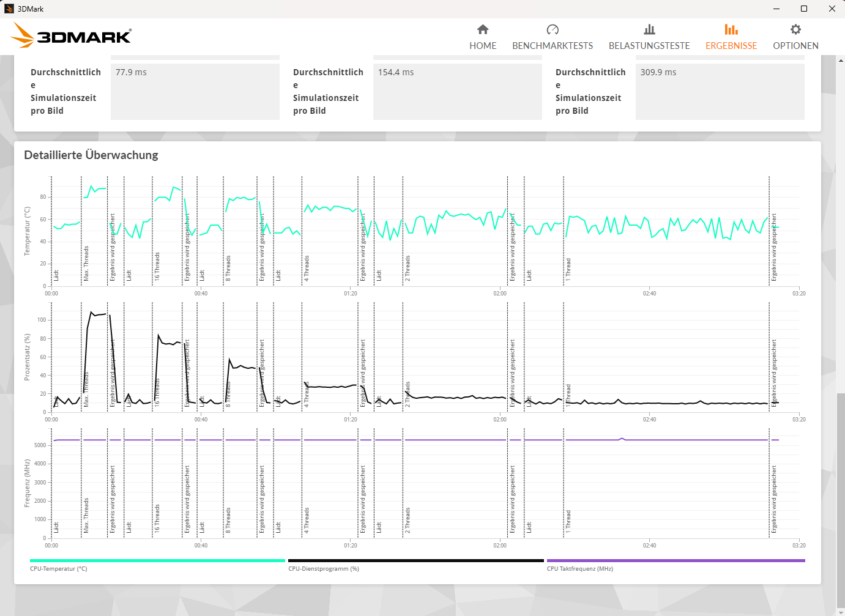This screenshot has width=845, height=616.
Task: Click the Max. Threads marker in frequency chart
Action: (86, 516)
